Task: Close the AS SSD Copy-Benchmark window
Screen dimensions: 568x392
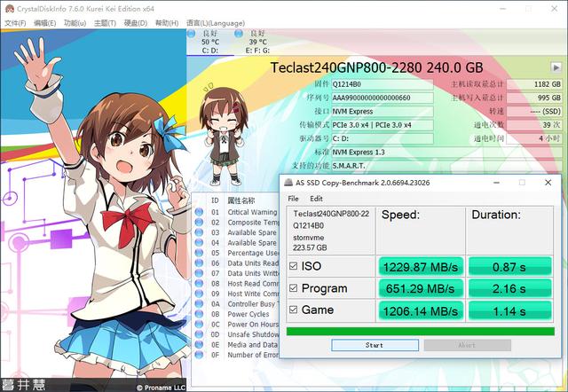Action: [x=548, y=181]
